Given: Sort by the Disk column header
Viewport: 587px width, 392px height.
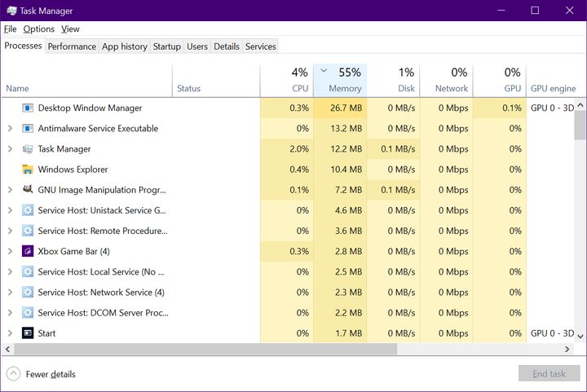Looking at the screenshot, I should pos(393,81).
